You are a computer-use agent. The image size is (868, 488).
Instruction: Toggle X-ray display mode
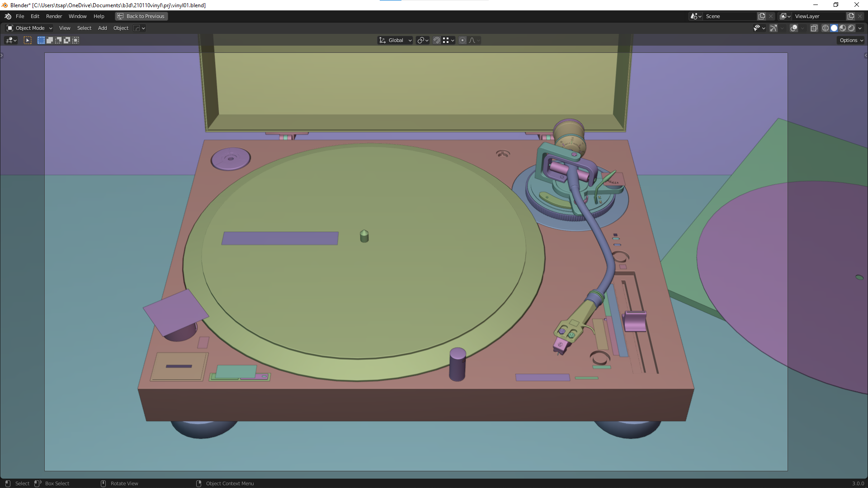coord(814,28)
